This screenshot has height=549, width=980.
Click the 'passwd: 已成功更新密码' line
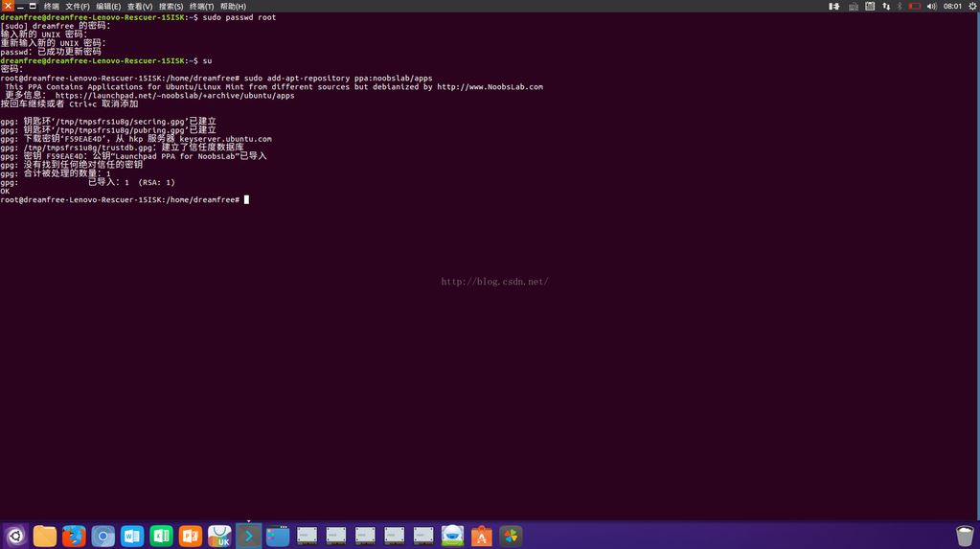click(51, 52)
